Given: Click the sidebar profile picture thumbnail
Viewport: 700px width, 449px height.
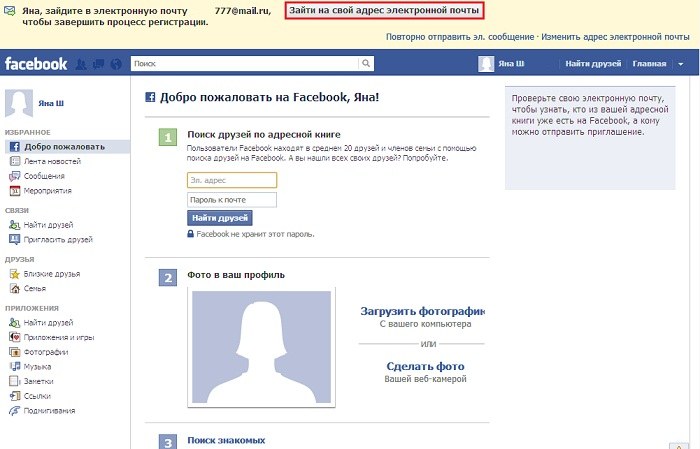Looking at the screenshot, I should (18, 103).
